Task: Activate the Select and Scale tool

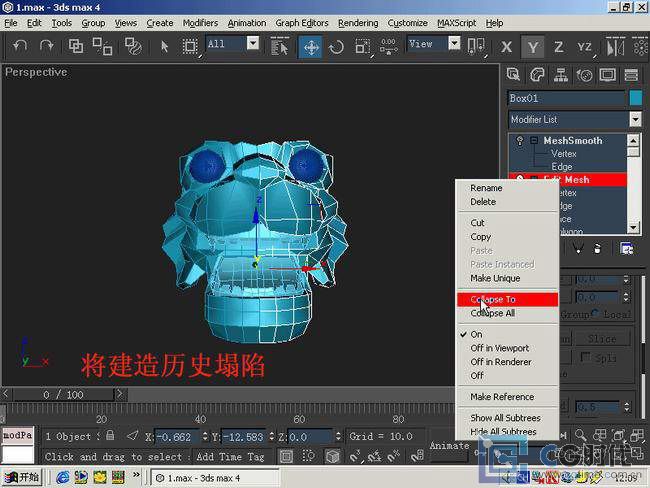Action: pos(362,47)
